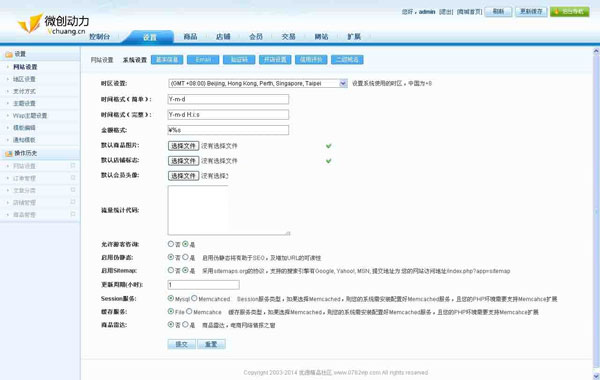Viewport: 600px width, 380px height.
Task: Click the 金额格式 input field
Action: [228, 130]
